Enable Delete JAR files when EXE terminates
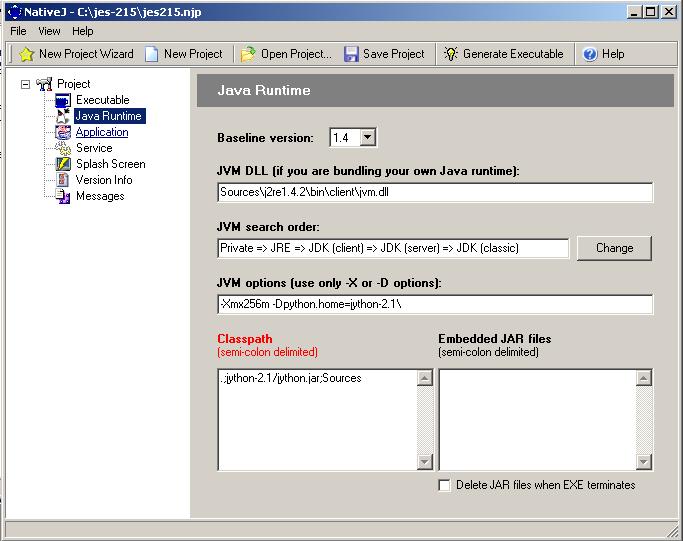Viewport: 683px width, 541px height. 444,485
